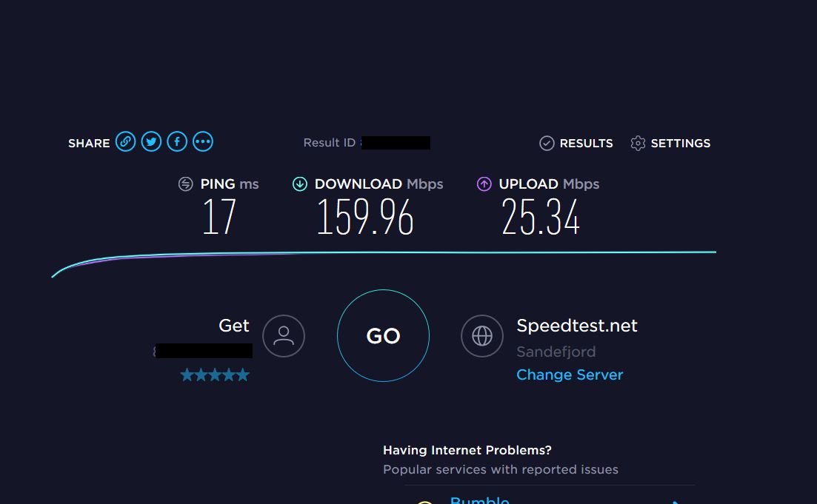Copy the share link icon
Image resolution: width=817 pixels, height=504 pixels.
126,141
